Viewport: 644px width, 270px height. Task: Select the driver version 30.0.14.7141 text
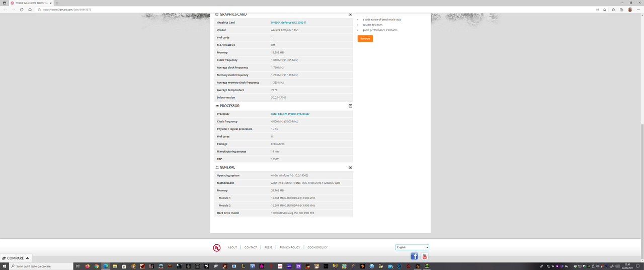pos(278,97)
